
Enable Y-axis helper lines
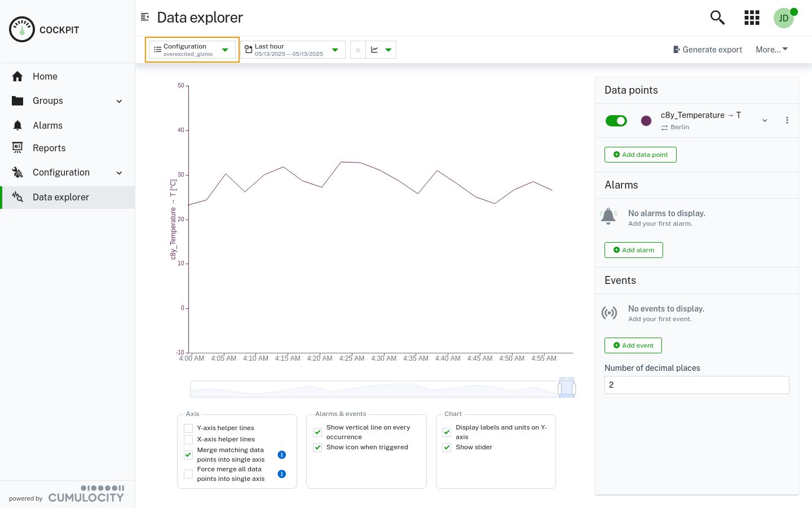coord(188,428)
